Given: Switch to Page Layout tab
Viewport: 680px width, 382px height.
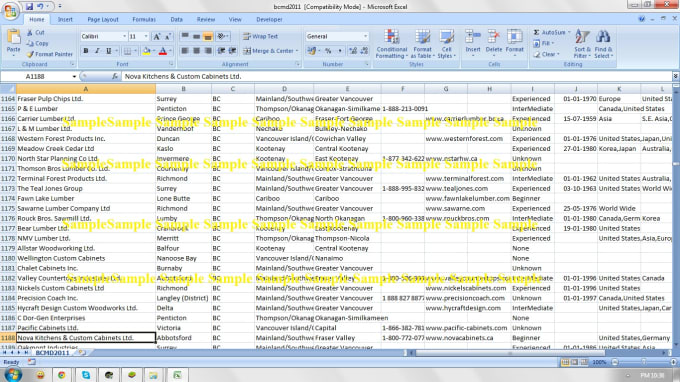Looking at the screenshot, I should (x=103, y=20).
